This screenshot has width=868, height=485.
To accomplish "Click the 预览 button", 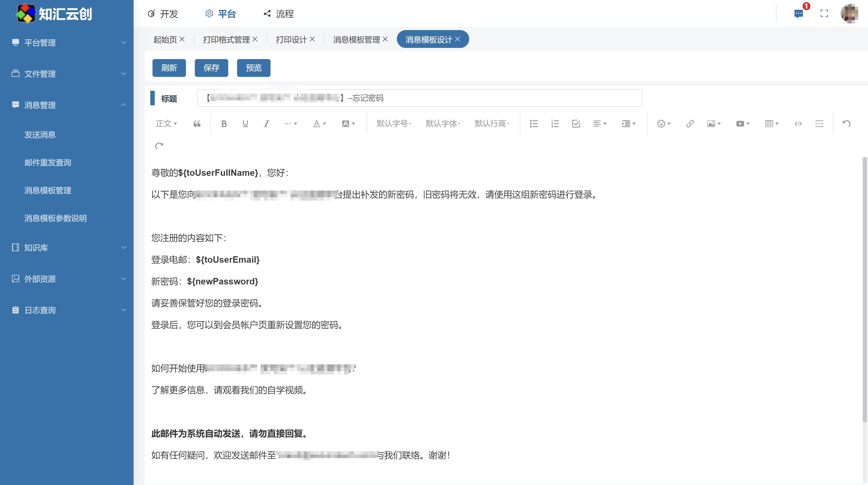I will [x=254, y=68].
